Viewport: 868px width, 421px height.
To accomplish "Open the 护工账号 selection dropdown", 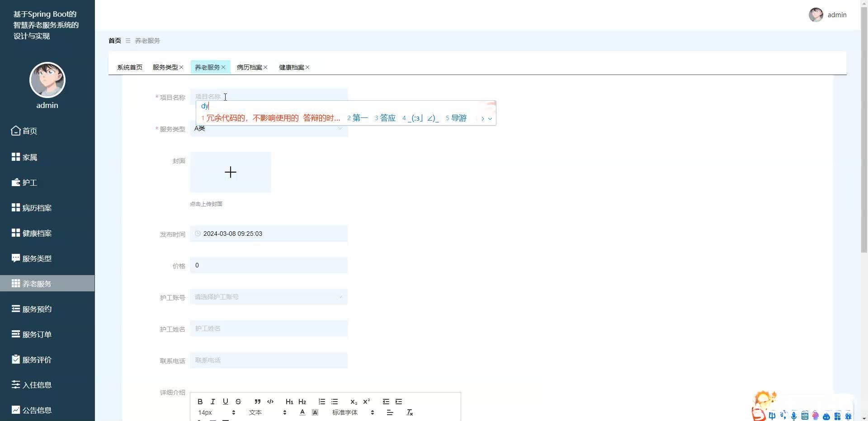I will (x=269, y=297).
